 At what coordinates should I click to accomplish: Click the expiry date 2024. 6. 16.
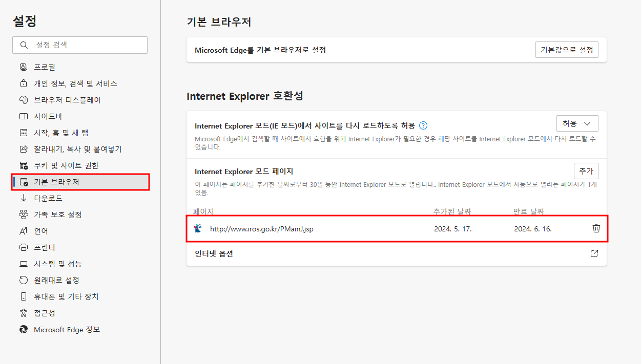[533, 229]
